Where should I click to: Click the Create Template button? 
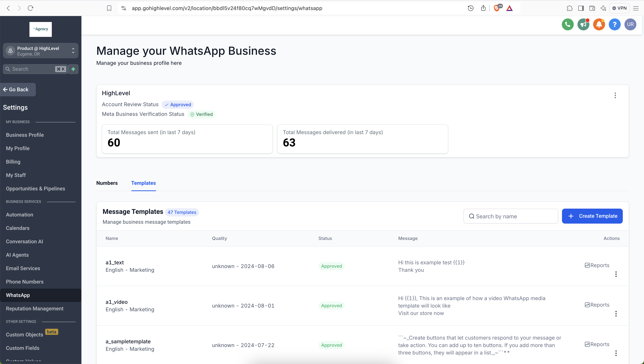(592, 216)
